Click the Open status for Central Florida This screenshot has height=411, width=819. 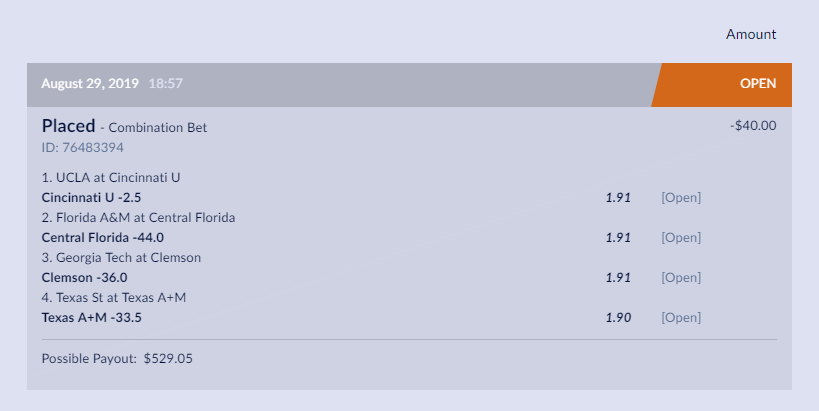tap(681, 237)
